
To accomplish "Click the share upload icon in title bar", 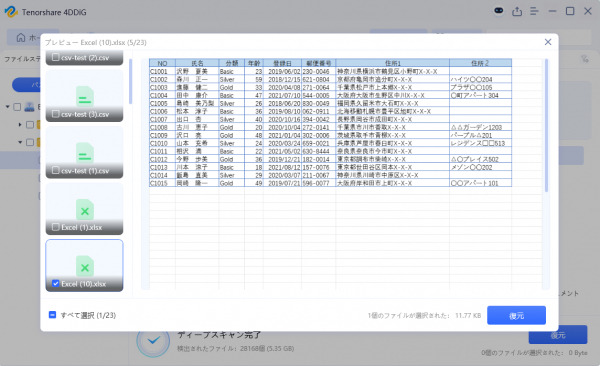I will point(517,11).
